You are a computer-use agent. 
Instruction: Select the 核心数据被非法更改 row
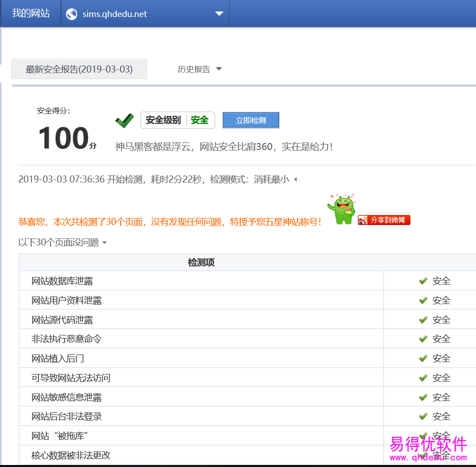click(x=247, y=455)
